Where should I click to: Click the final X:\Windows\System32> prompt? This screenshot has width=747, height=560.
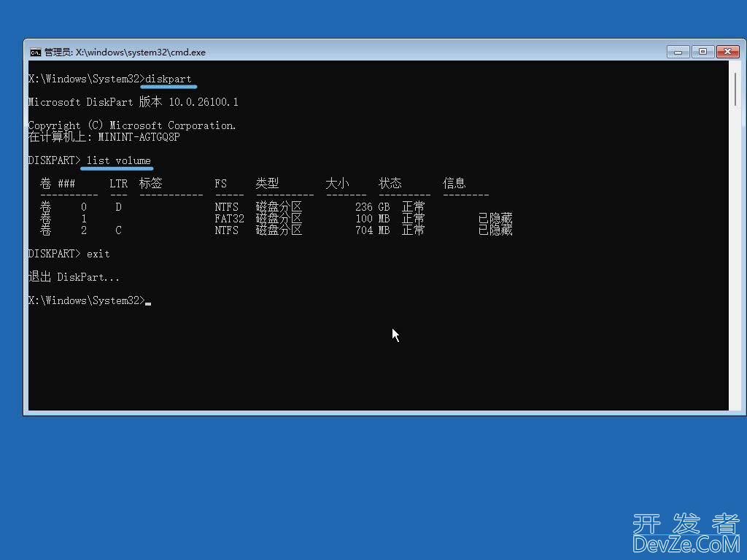86,300
